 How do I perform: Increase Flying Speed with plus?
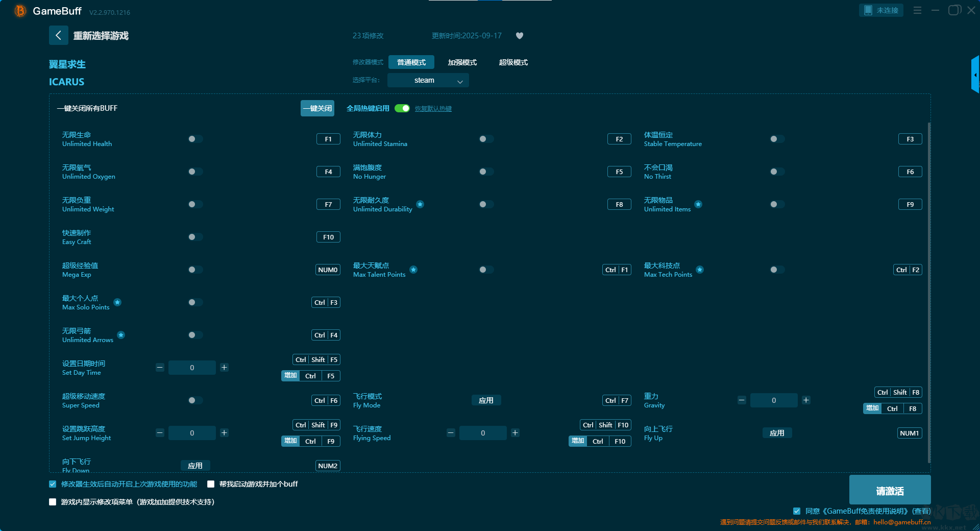coord(515,433)
